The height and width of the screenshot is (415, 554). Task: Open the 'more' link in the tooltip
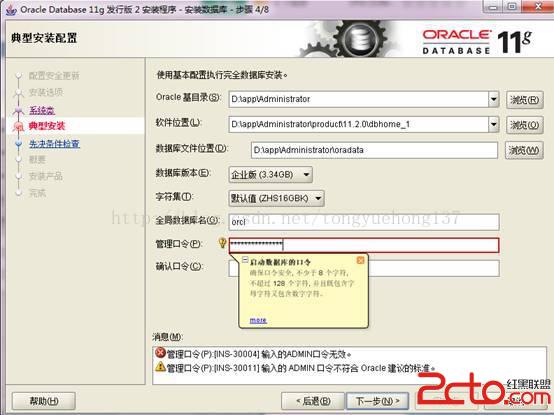(x=258, y=320)
